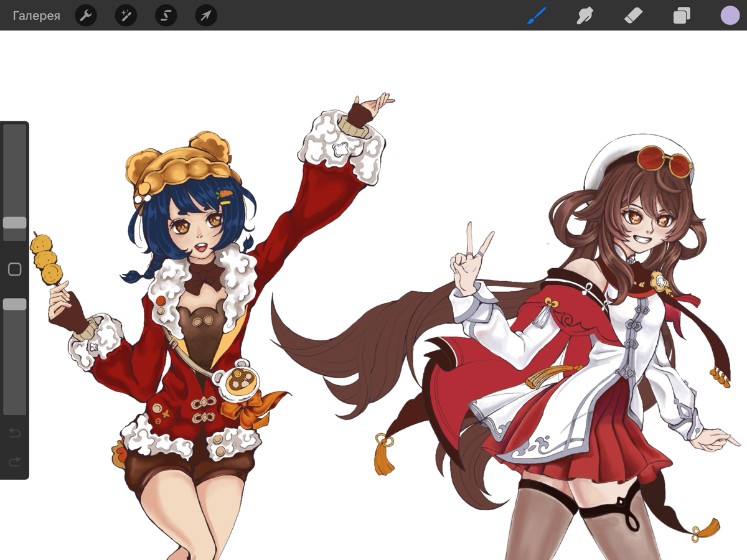
Task: Select the Selection S-shaped tool
Action: tap(166, 16)
